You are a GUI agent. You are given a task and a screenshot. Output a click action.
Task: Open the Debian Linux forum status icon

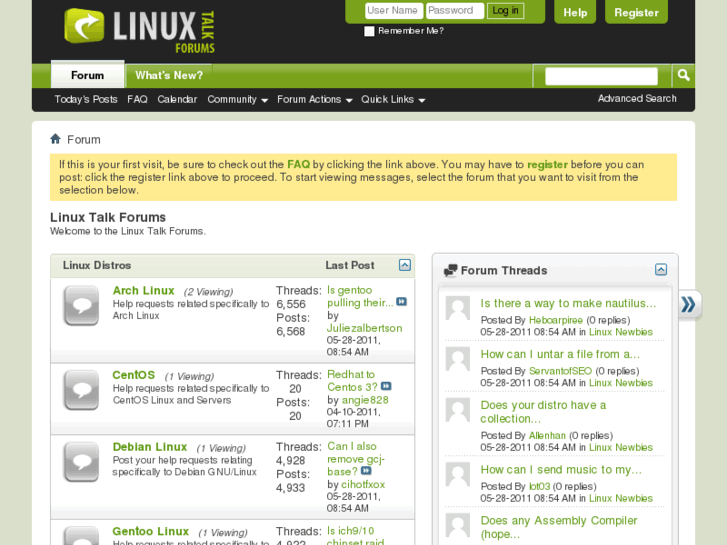(x=82, y=462)
